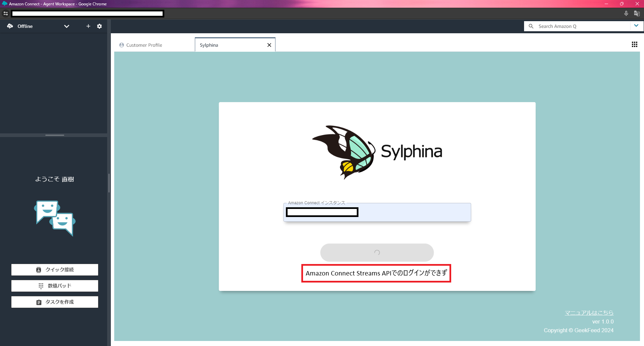Expand the Amazon Q search options chevron

(636, 26)
